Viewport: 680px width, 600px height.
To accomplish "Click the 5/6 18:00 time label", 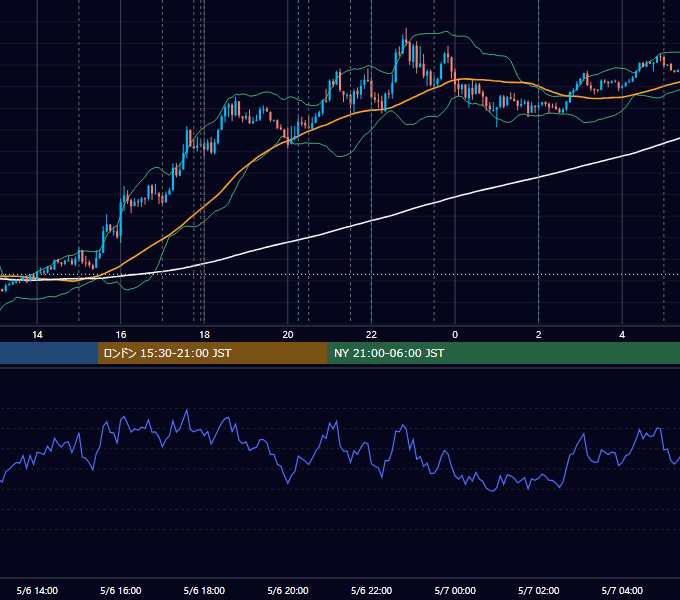I will point(204,590).
